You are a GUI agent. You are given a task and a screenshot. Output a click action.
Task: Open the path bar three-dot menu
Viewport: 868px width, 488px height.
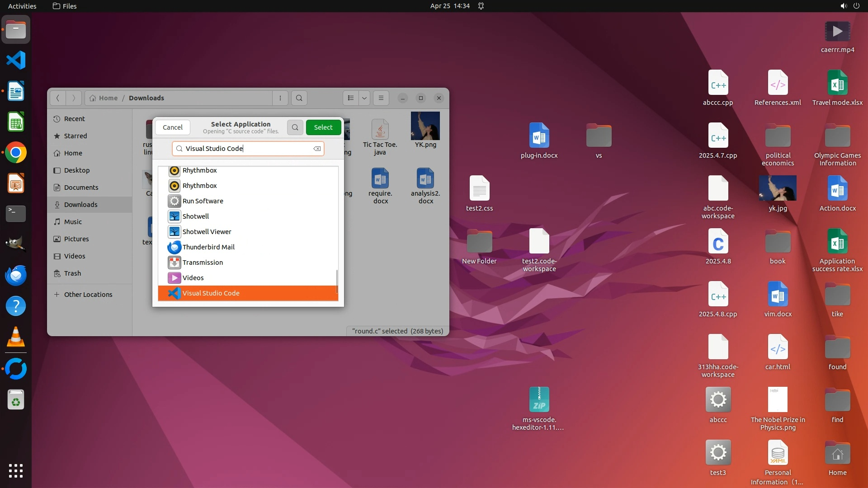click(x=280, y=98)
